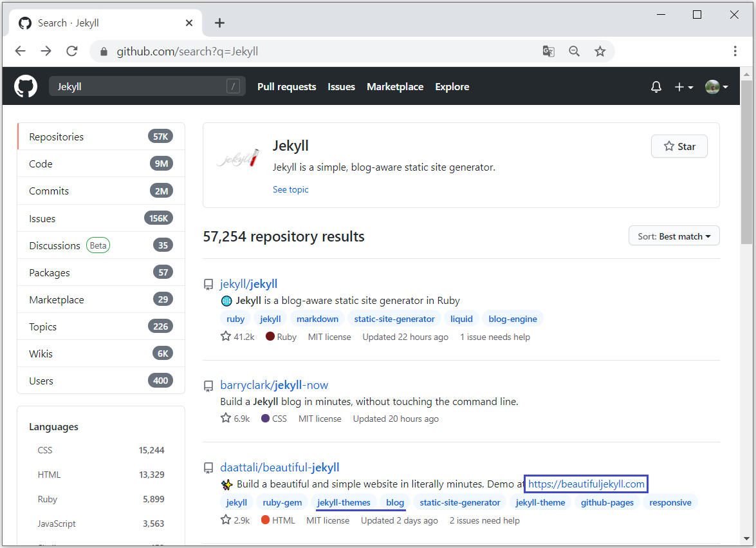
Task: Click 2 issues need help link
Action: 484,520
